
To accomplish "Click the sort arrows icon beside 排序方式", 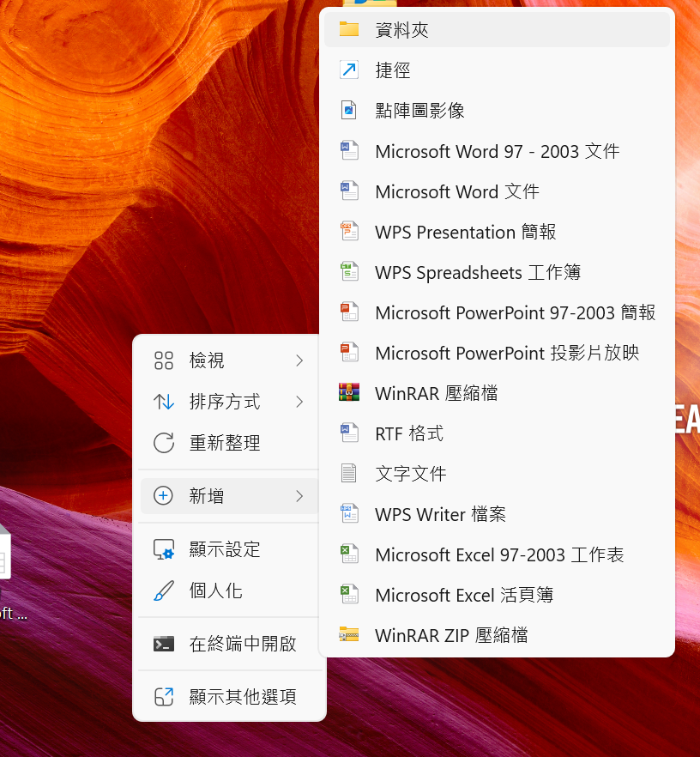I will [164, 402].
